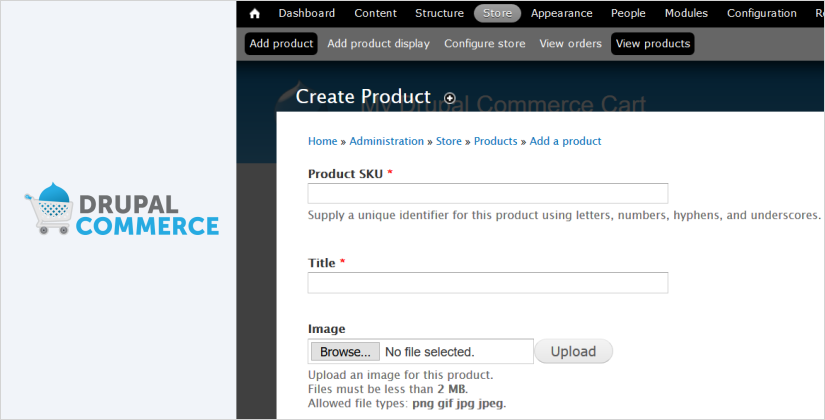
Task: Click the home icon in admin toolbar
Action: [254, 14]
